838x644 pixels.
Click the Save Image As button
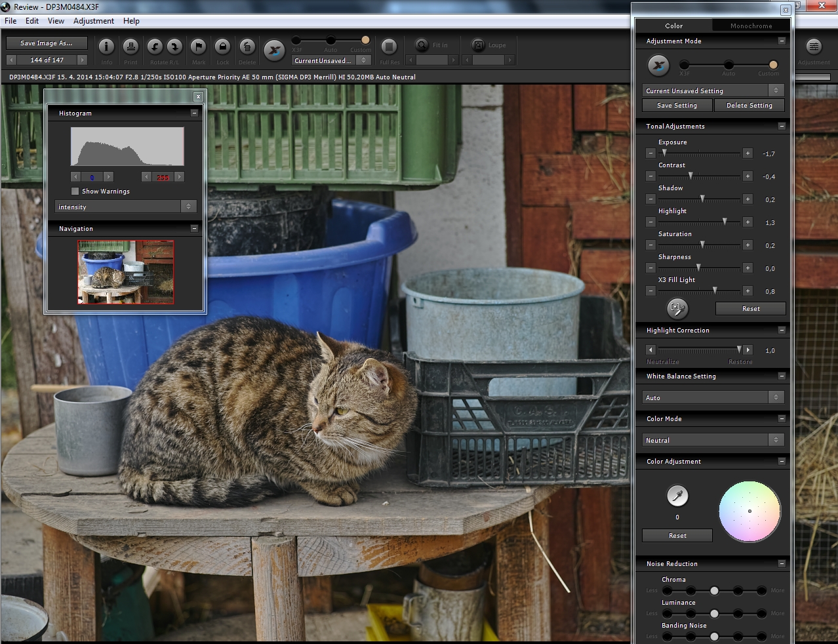click(46, 43)
